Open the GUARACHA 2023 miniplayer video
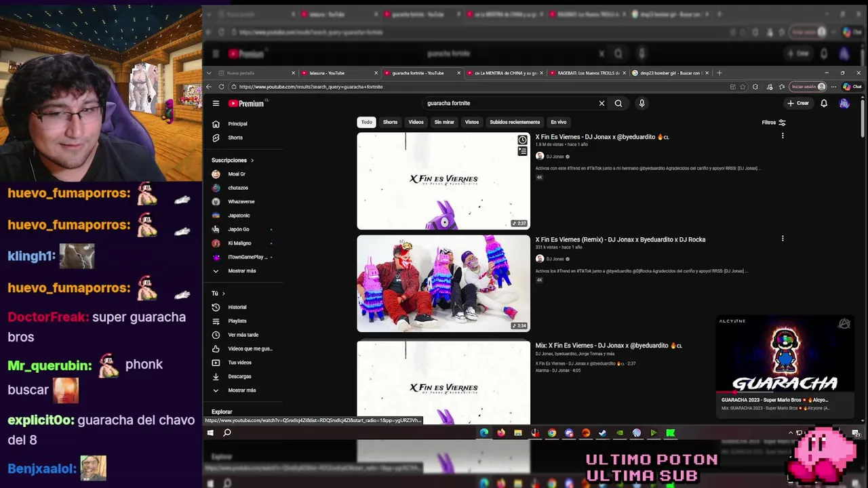Screen dimensions: 868x488 pos(785,368)
